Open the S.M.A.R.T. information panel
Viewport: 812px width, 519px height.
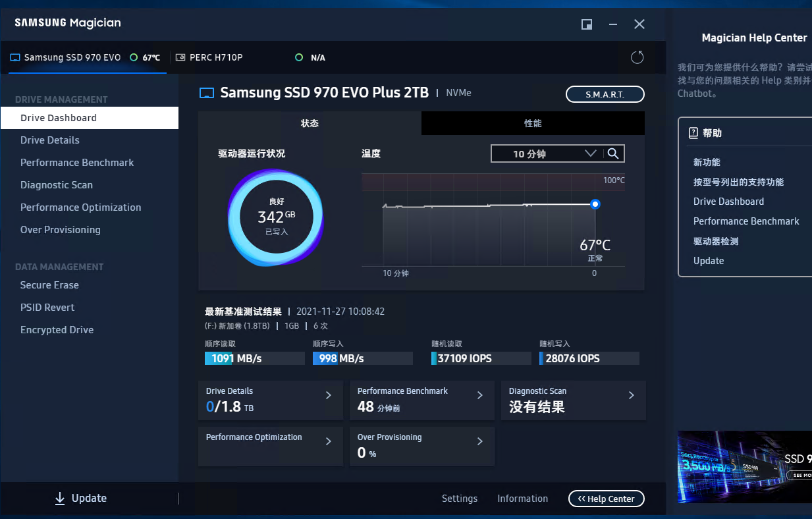604,94
